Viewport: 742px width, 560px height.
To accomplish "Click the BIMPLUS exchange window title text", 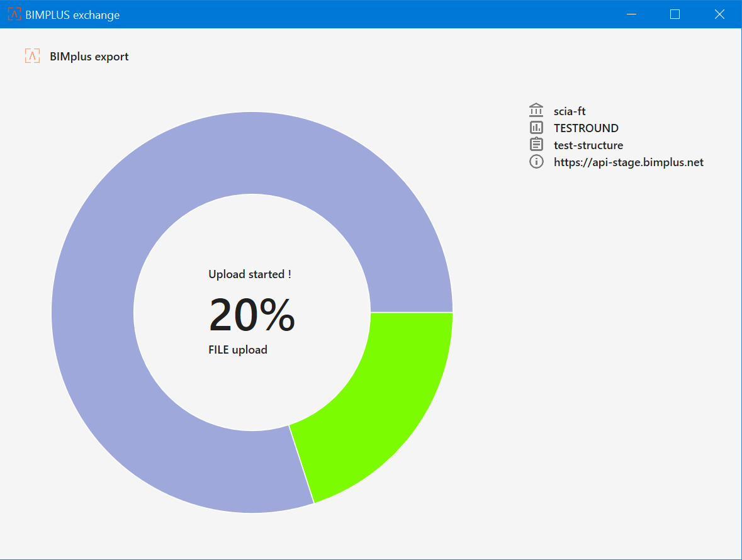I will [72, 14].
